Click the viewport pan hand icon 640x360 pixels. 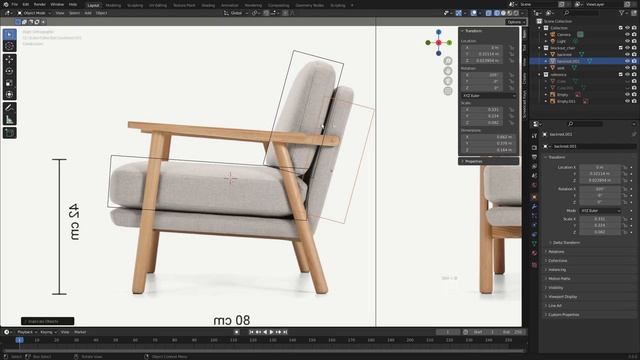click(448, 71)
